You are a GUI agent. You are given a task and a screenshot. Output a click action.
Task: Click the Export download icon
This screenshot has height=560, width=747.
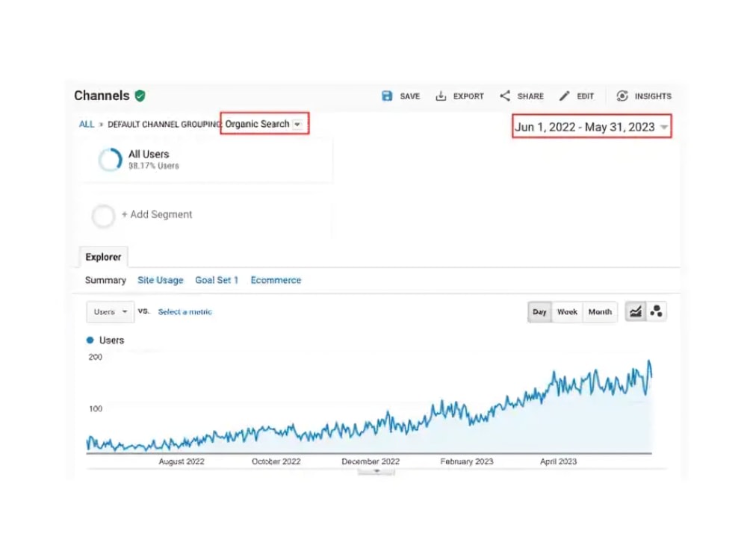click(441, 96)
